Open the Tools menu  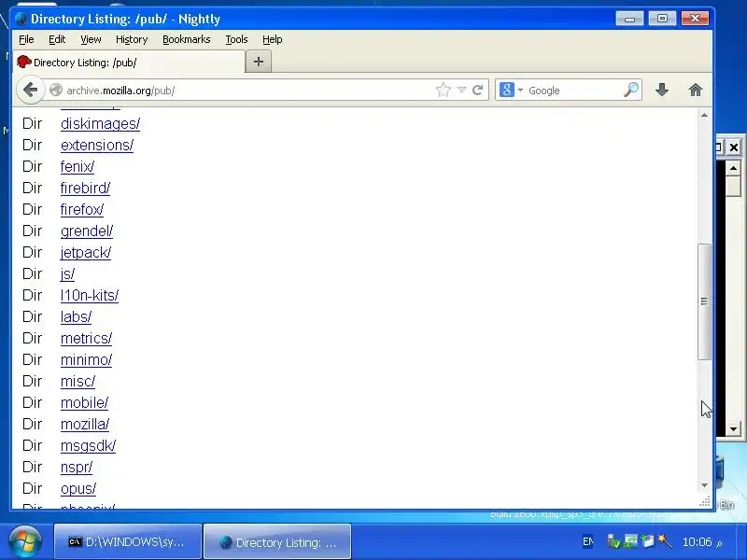coord(236,39)
